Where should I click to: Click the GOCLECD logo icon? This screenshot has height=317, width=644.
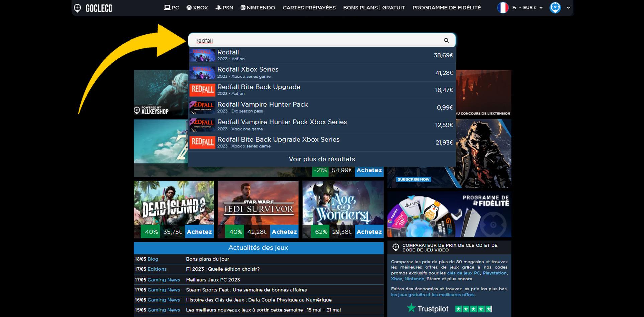[77, 8]
